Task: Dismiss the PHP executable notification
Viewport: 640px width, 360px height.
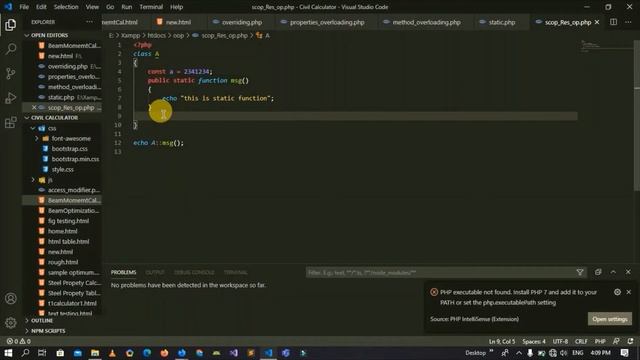Action: (x=629, y=292)
